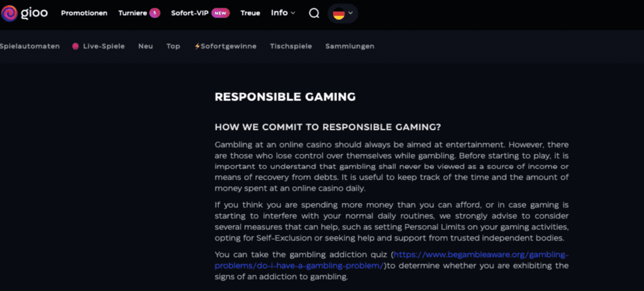The height and width of the screenshot is (291, 644).
Task: Open the search magnifier icon
Action: pyautogui.click(x=314, y=13)
